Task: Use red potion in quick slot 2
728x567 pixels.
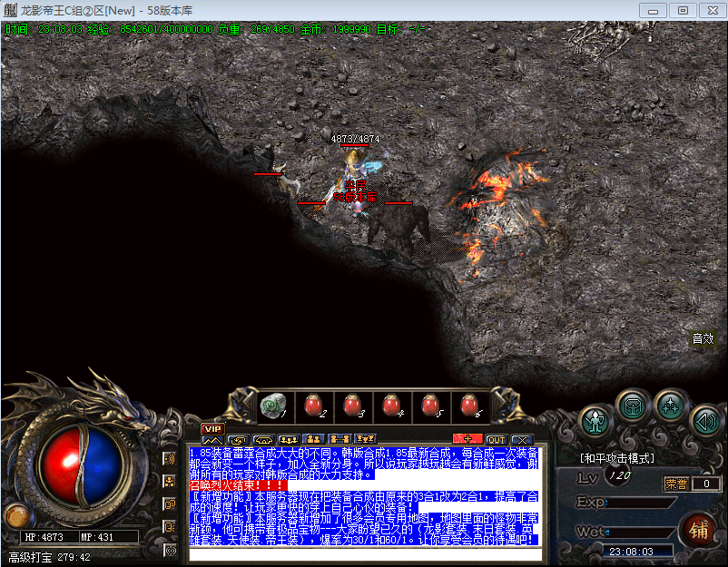Action: [313, 406]
